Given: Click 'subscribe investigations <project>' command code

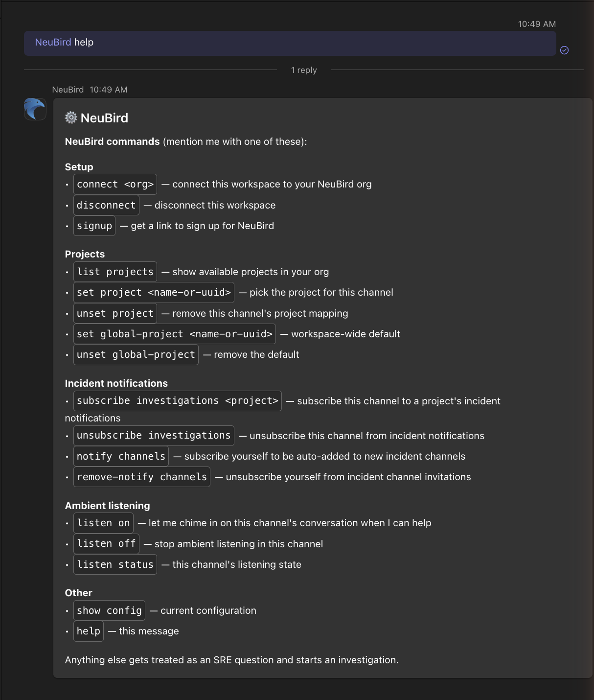Looking at the screenshot, I should coord(178,401).
